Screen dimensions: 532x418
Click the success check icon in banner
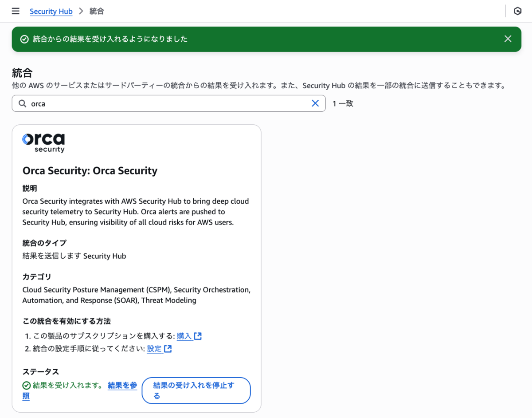[x=25, y=39]
